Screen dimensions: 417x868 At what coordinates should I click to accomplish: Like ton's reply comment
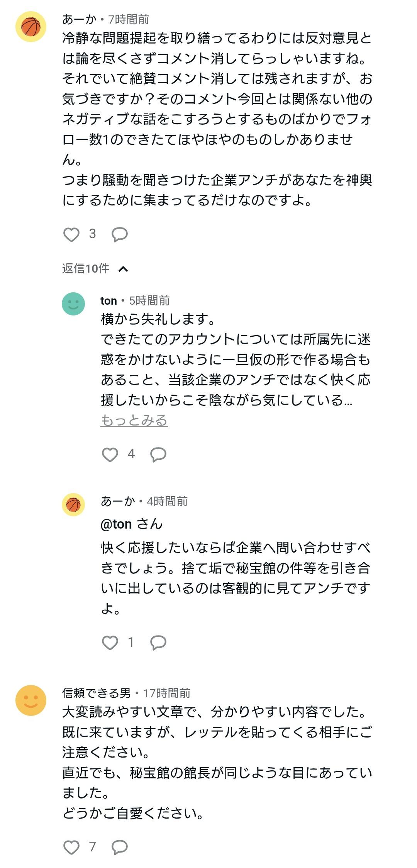click(110, 454)
